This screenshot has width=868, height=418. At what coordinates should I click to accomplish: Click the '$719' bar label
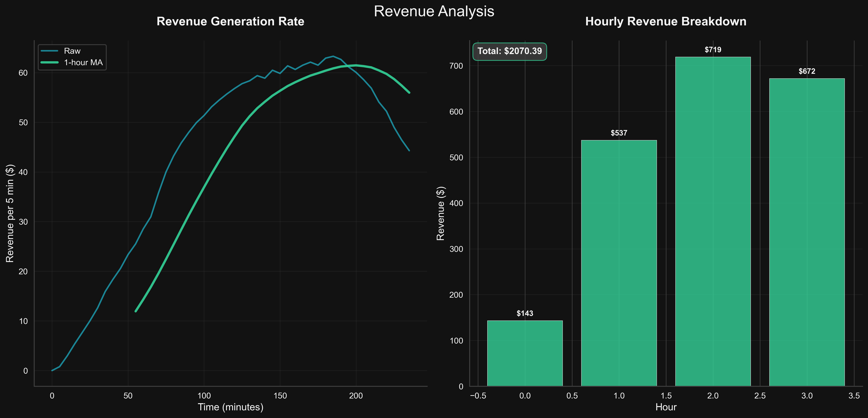[x=713, y=50]
